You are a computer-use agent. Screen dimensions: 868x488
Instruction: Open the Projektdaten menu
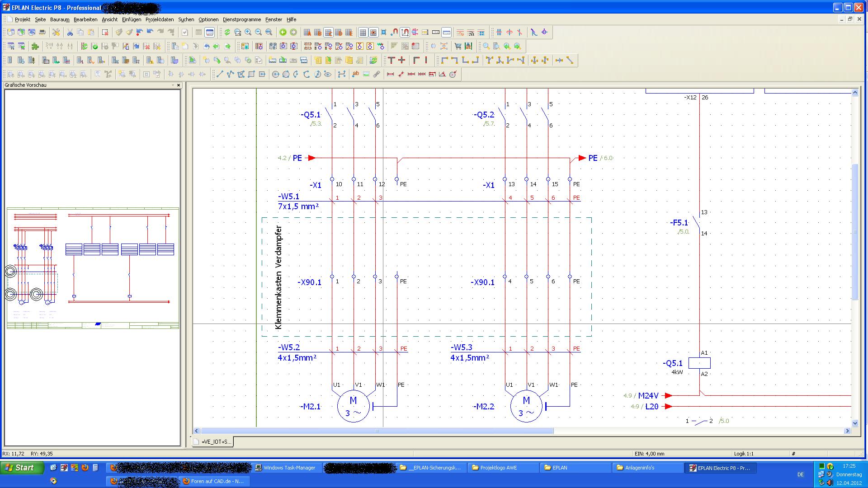[x=160, y=19]
